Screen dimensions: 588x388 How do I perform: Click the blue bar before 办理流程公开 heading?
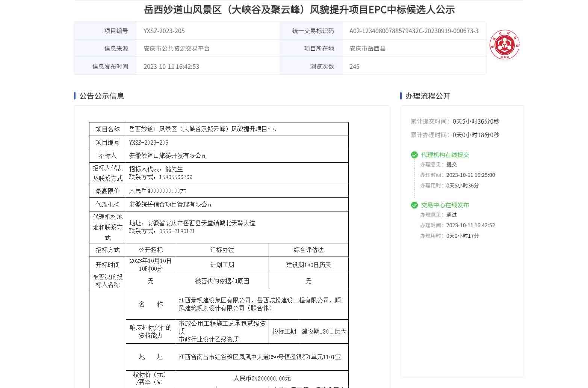pyautogui.click(x=401, y=96)
